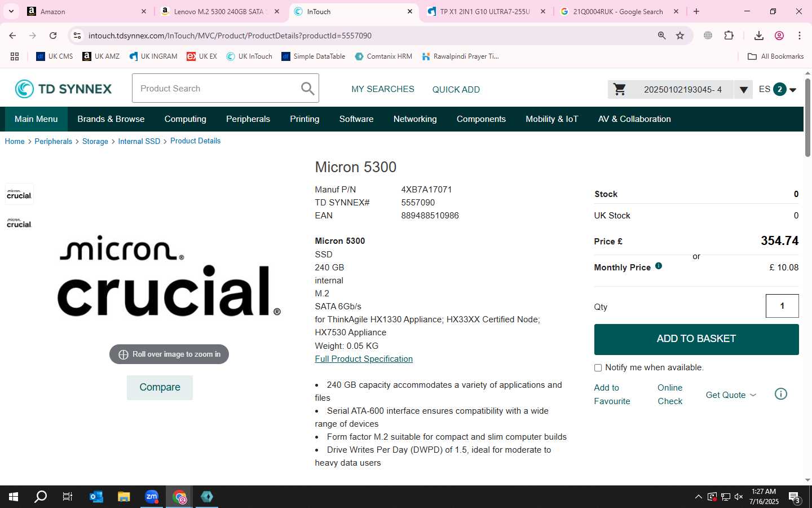
Task: Open a new browser tab
Action: click(x=696, y=11)
